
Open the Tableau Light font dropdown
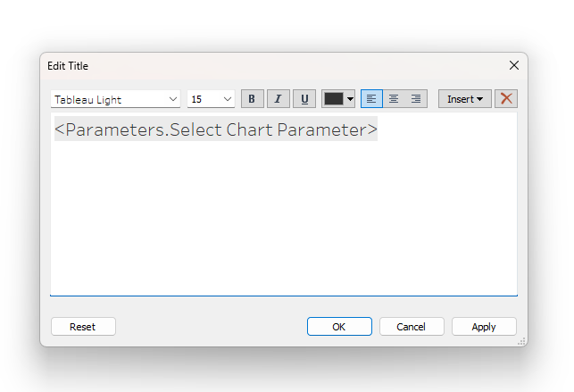coord(116,99)
